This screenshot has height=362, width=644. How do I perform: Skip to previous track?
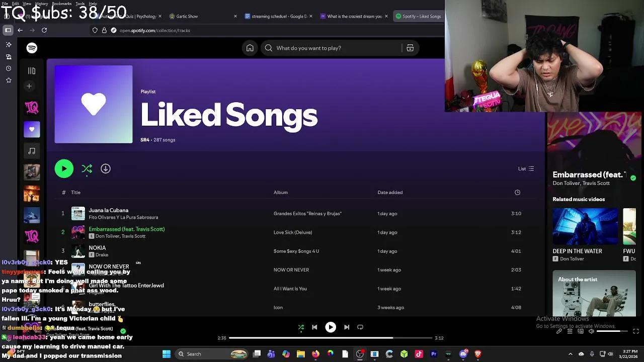[314, 327]
